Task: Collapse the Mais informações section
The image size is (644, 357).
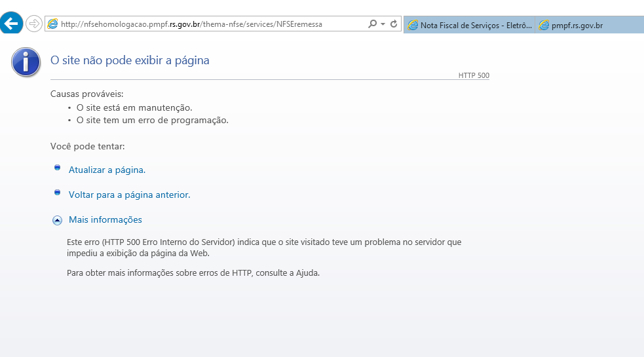Action: pos(57,221)
